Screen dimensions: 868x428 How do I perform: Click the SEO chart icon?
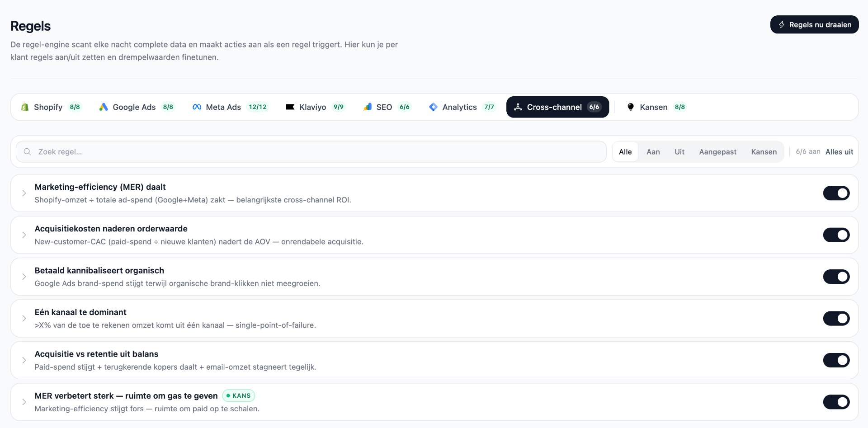tap(367, 107)
